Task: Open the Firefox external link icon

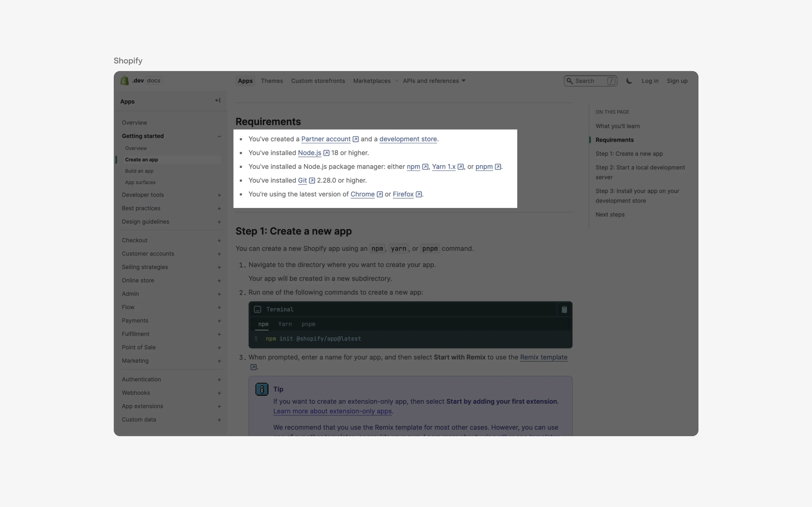Action: coord(418,194)
